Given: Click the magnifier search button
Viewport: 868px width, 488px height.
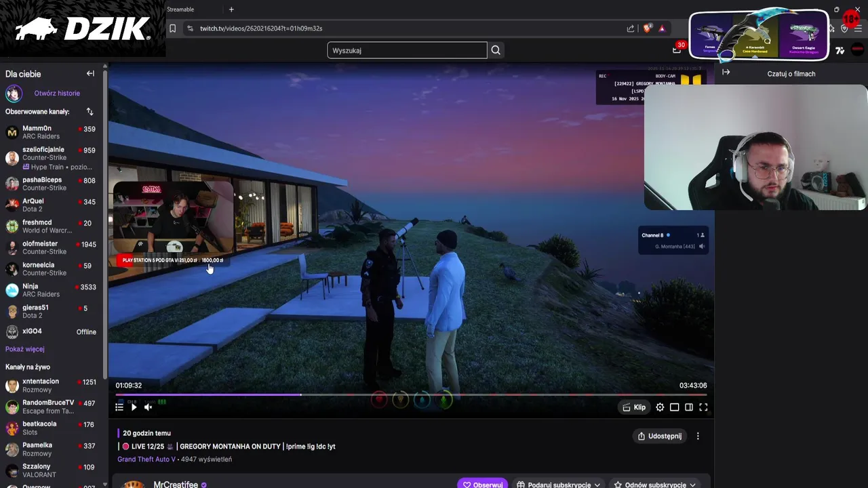Looking at the screenshot, I should [x=496, y=50].
